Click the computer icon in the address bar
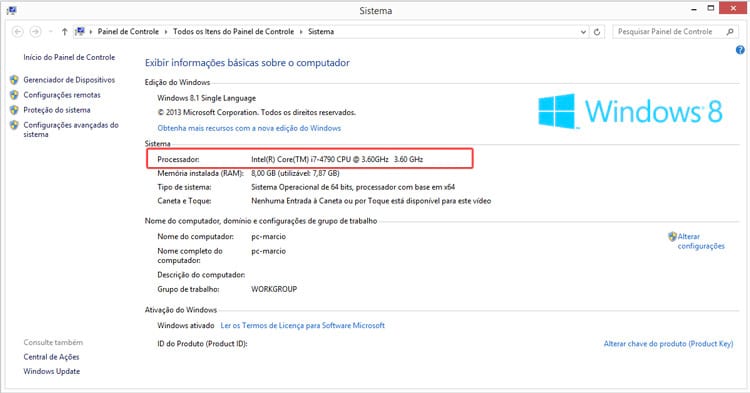The height and width of the screenshot is (393, 750). tap(80, 32)
